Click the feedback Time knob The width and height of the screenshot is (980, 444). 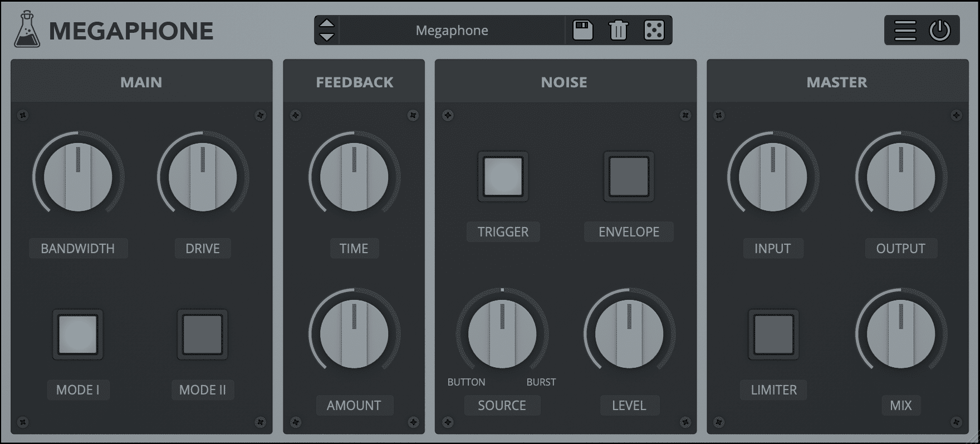click(354, 177)
